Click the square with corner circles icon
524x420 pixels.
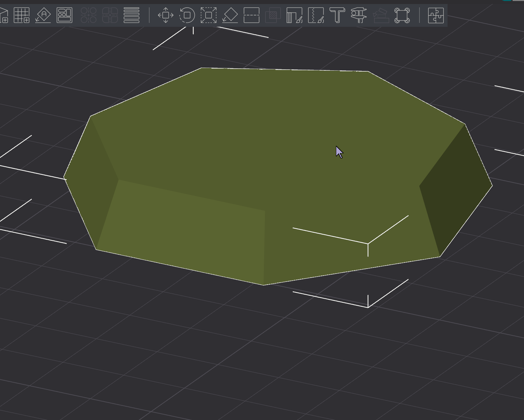coord(402,15)
